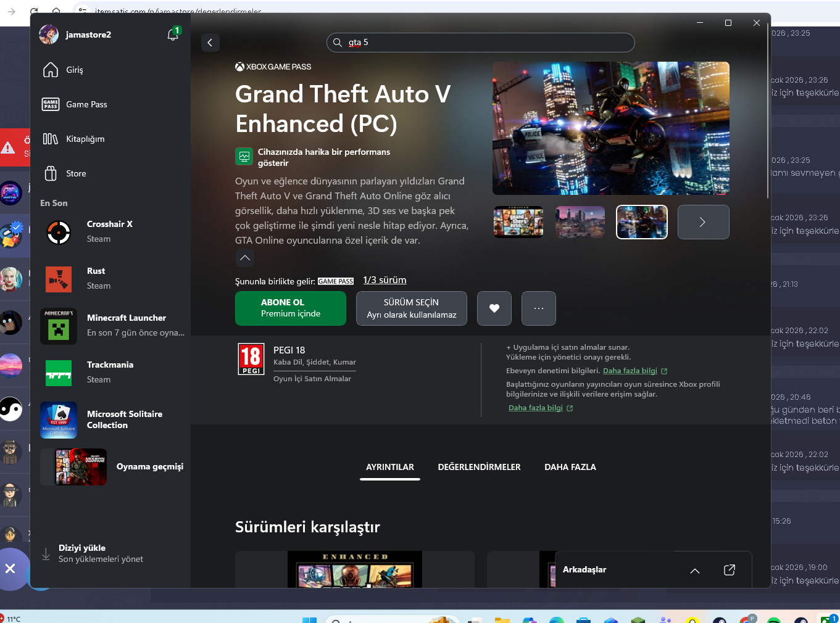This screenshot has width=840, height=623.
Task: Minimize the Xbox app window
Action: [x=700, y=23]
